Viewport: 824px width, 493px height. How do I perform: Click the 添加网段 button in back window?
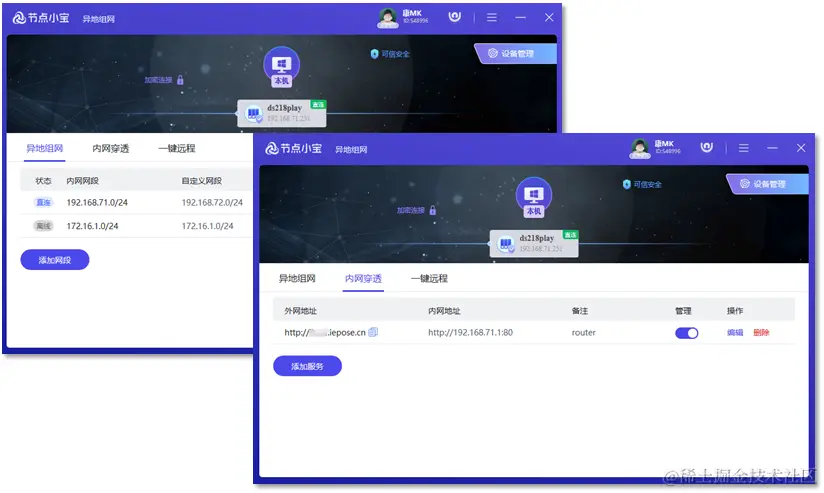pos(55,260)
